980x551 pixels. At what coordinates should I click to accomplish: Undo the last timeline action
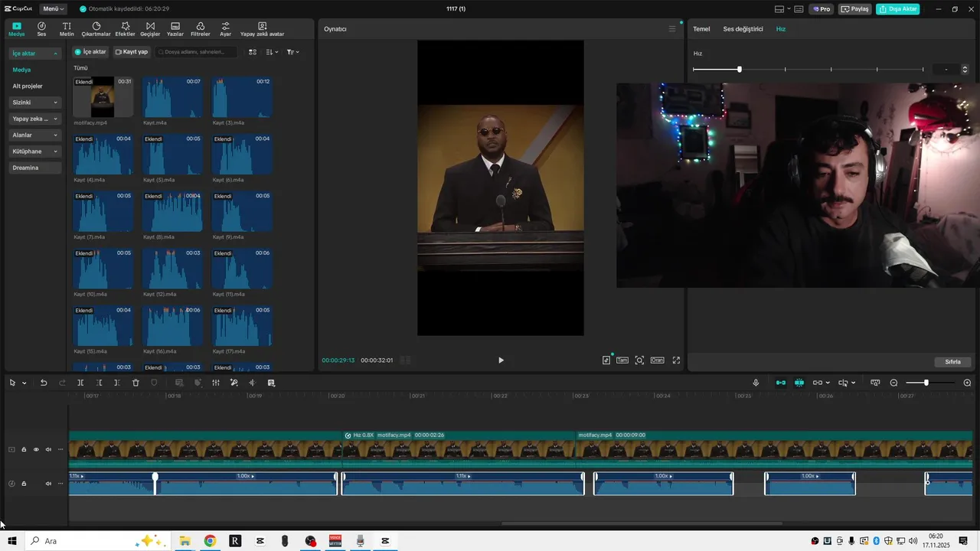click(44, 383)
